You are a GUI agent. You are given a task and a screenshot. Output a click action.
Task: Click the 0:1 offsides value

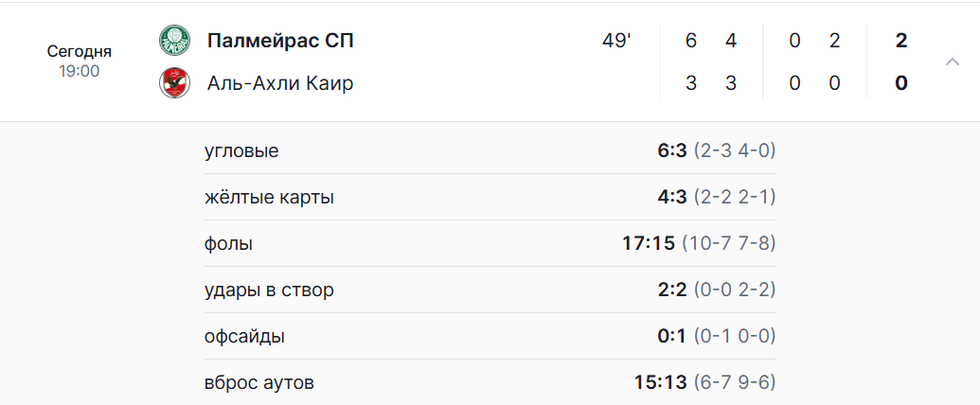[672, 337]
